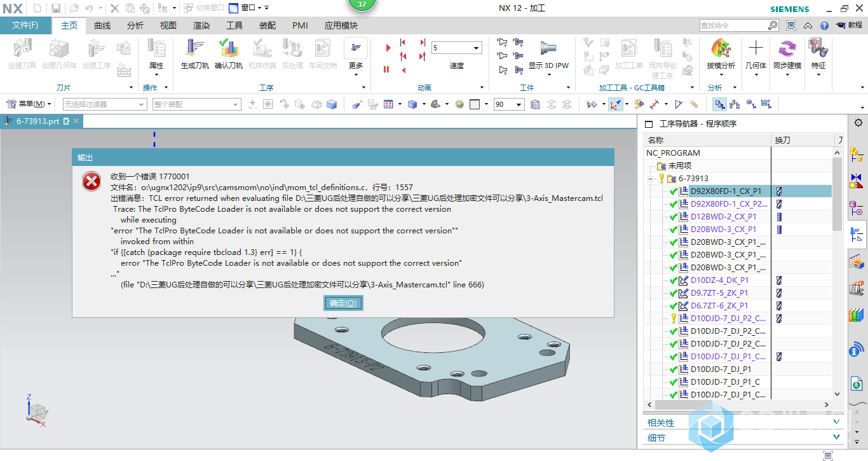Open the resource bar settings gear
This screenshot has width=868, height=461.
pos(858,123)
